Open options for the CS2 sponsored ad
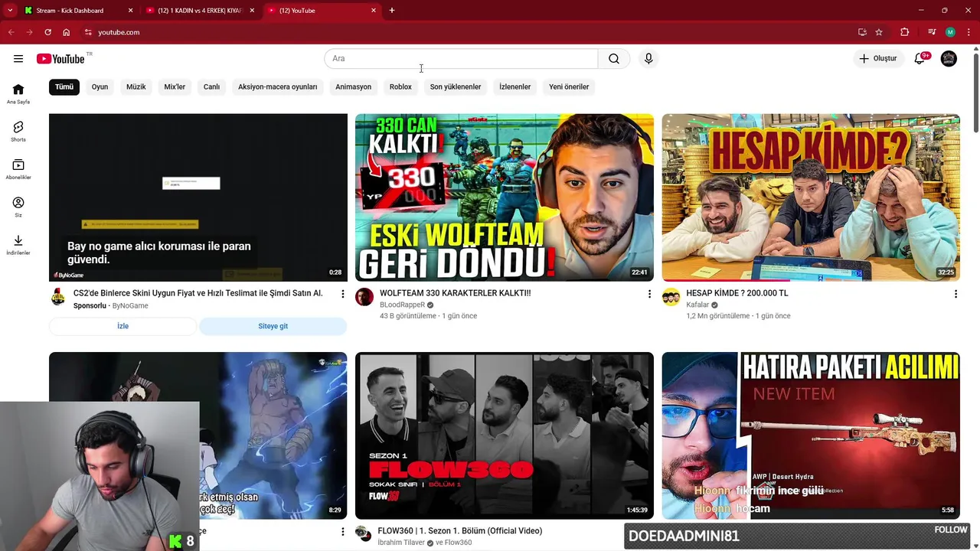 (x=342, y=294)
